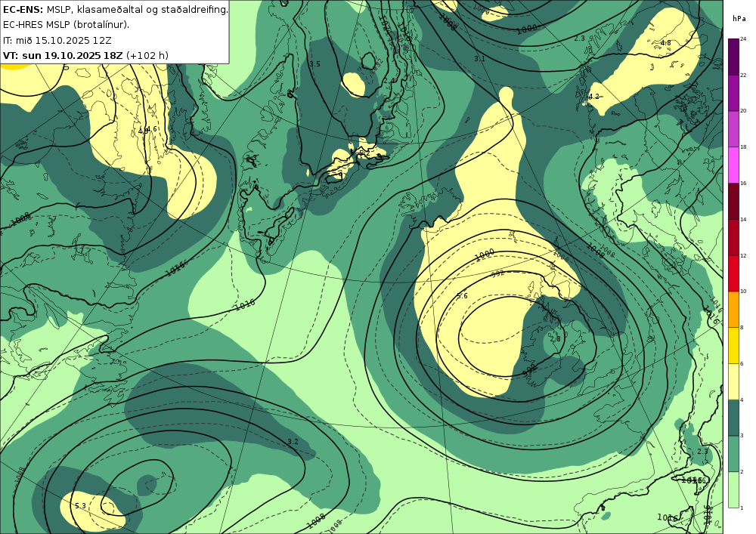756x534 pixels.
Task: Click the '3.2' spread value on the map
Action: 293,442
